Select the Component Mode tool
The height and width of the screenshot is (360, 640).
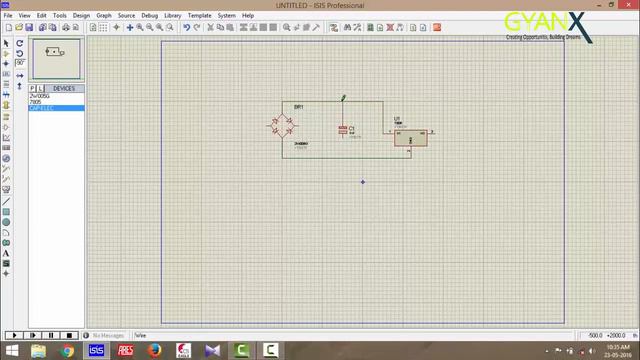6,53
